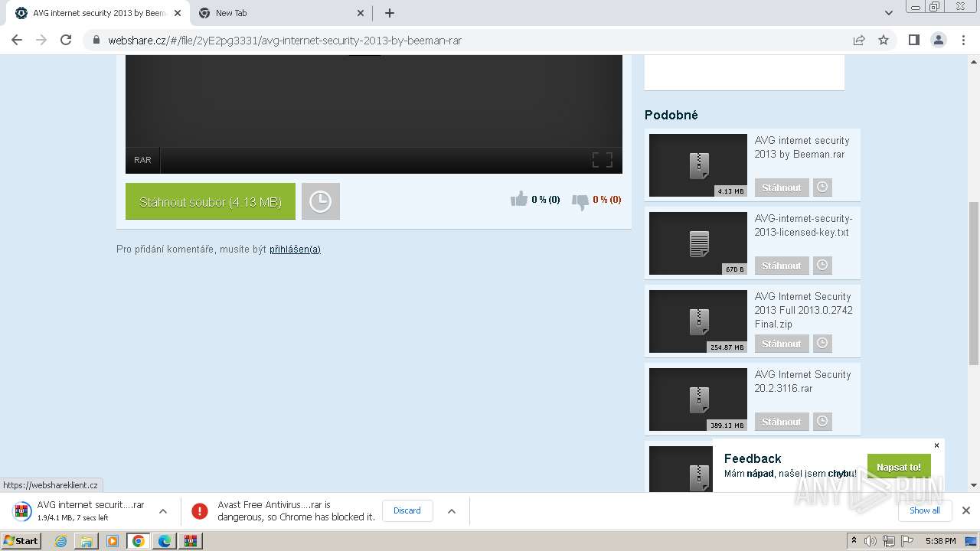980x551 pixels.
Task: Click the Stáhnout soubor (4.13 MB) button
Action: (211, 201)
